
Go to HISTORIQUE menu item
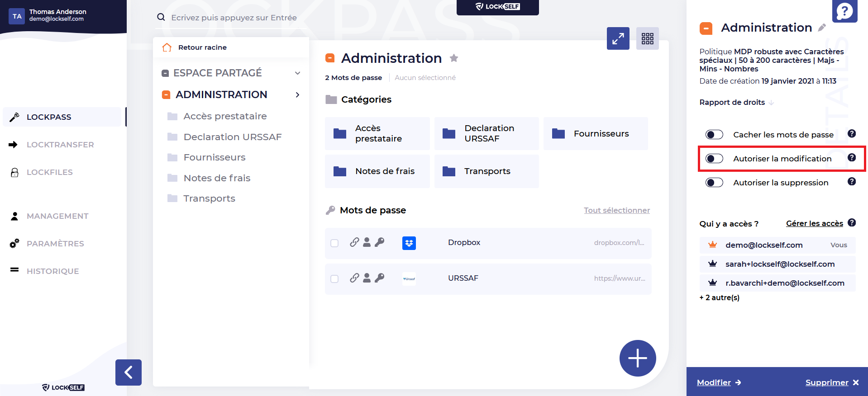point(52,271)
